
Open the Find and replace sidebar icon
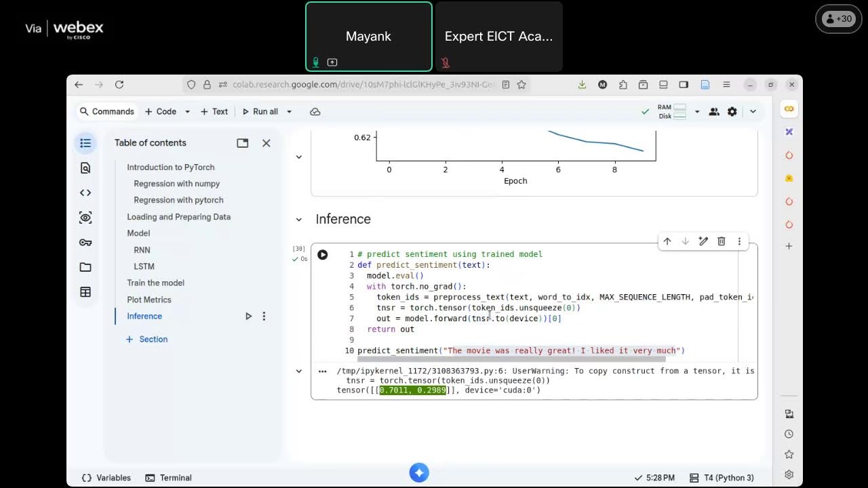[x=85, y=168]
